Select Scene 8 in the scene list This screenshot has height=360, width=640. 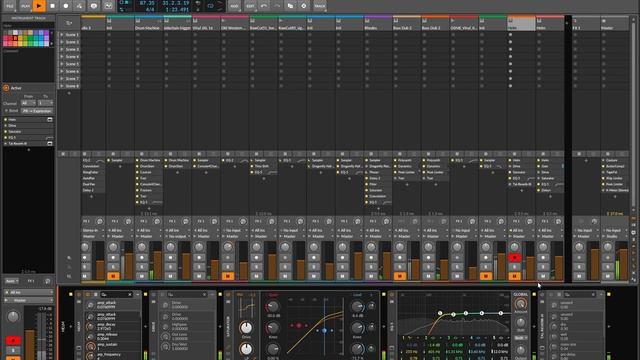[x=72, y=86]
